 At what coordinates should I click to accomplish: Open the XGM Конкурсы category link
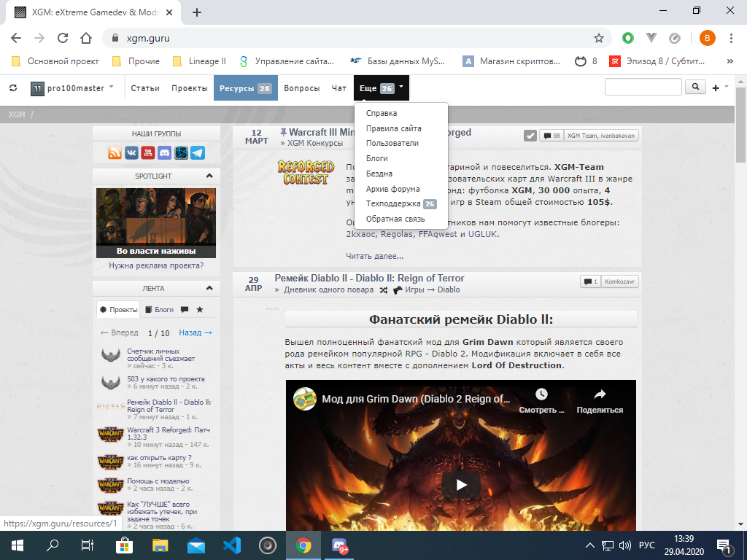315,143
